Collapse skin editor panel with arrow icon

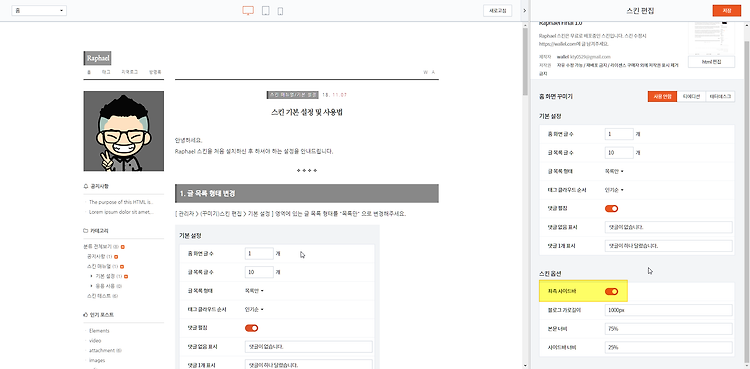coord(525,11)
